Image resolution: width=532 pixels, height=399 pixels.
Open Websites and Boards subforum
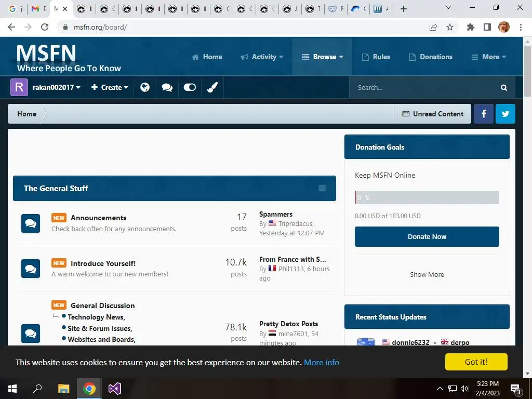[x=101, y=339]
